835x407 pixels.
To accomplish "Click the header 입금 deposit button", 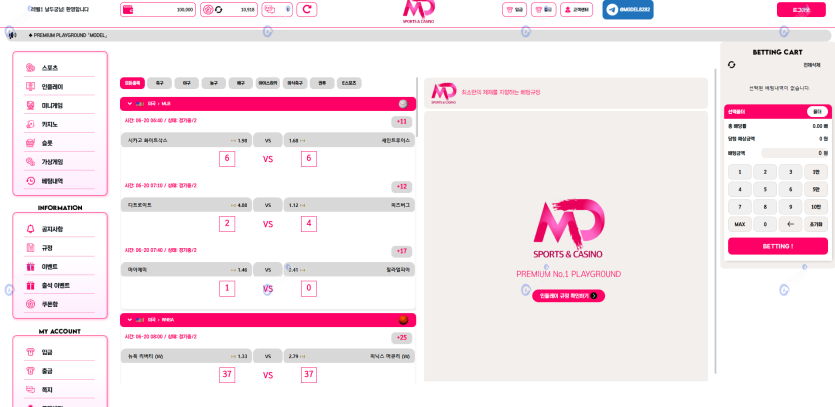I will coord(514,10).
